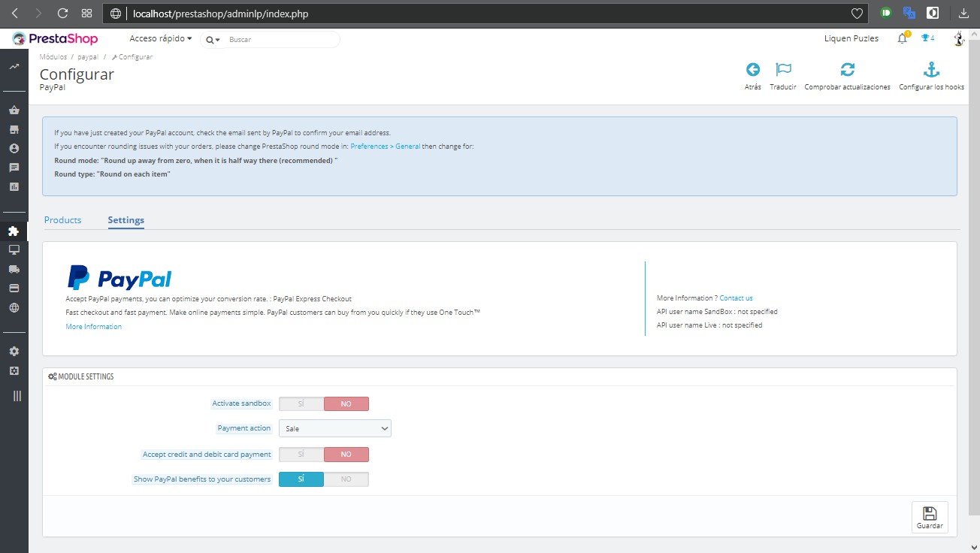The height and width of the screenshot is (553, 980).
Task: Open the Shop Parameters gear icon in sidebar
Action: [14, 351]
